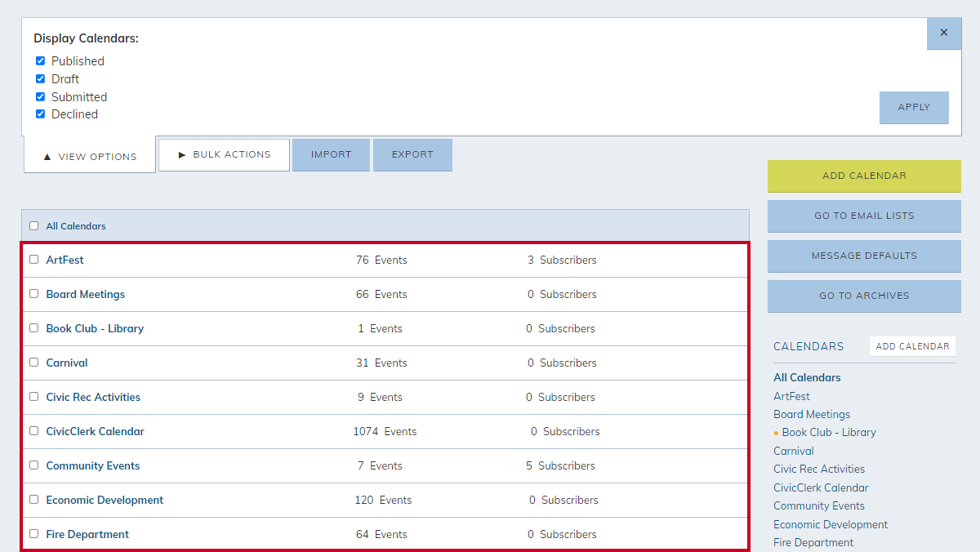980x552 pixels.
Task: Uncheck the Declined display option
Action: click(x=40, y=114)
